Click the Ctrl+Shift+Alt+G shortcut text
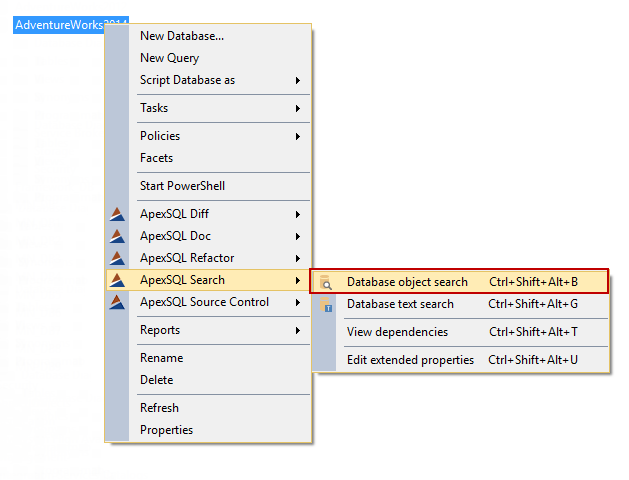The width and height of the screenshot is (629, 480). [533, 304]
